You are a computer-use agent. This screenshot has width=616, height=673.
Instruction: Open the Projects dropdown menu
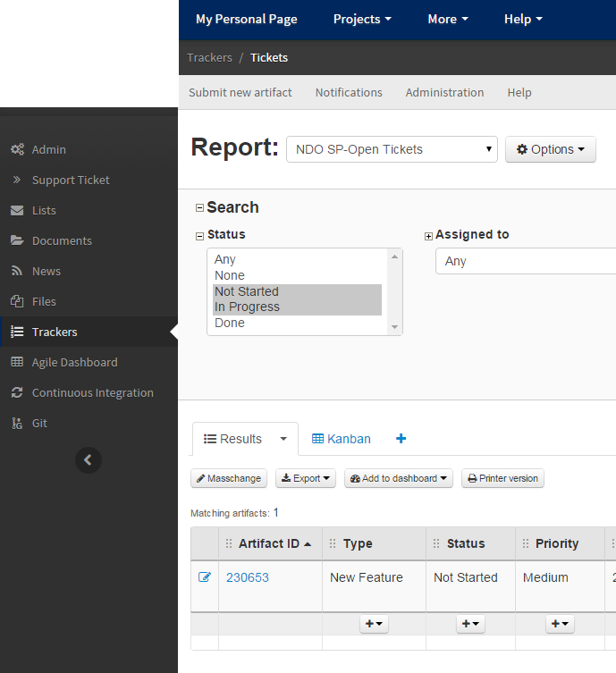pyautogui.click(x=362, y=20)
